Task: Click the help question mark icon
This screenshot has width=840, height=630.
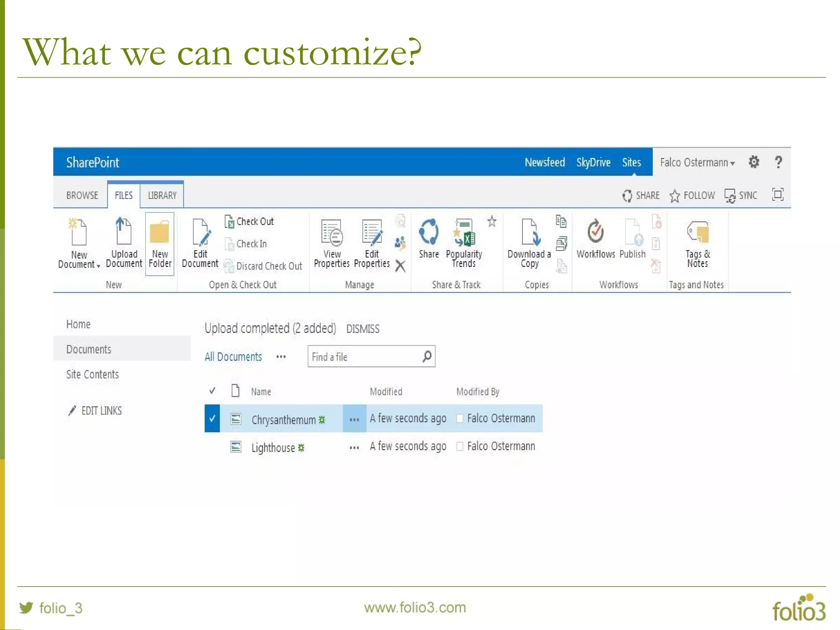Action: (778, 162)
